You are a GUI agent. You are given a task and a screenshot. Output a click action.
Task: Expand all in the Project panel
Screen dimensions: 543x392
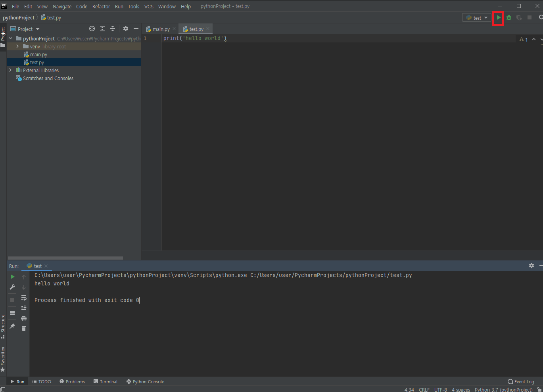102,29
